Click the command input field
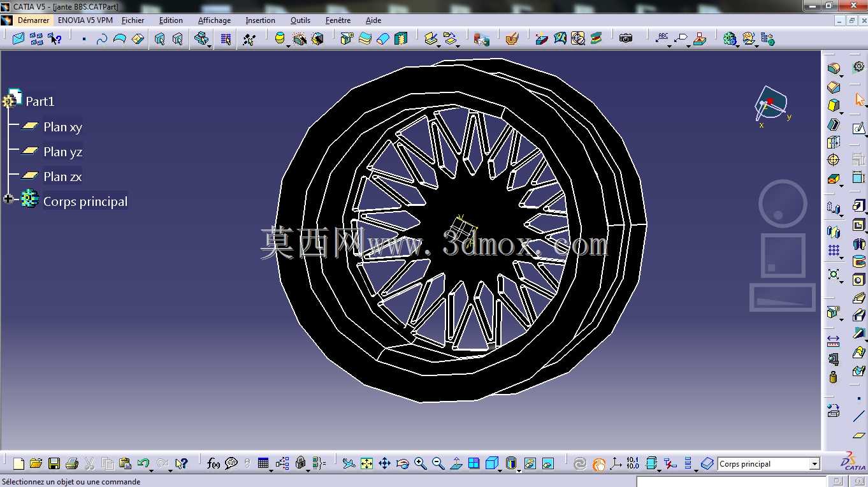The width and height of the screenshot is (868, 487). click(x=731, y=482)
